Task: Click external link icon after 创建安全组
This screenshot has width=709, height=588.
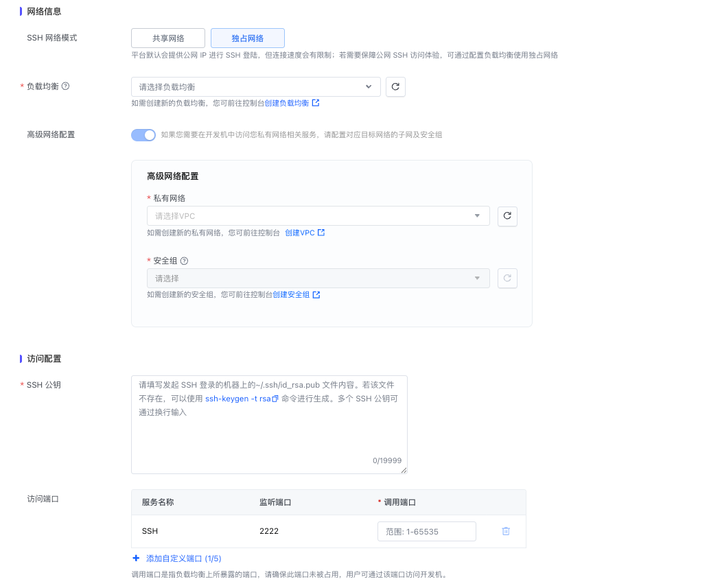Action: (316, 294)
